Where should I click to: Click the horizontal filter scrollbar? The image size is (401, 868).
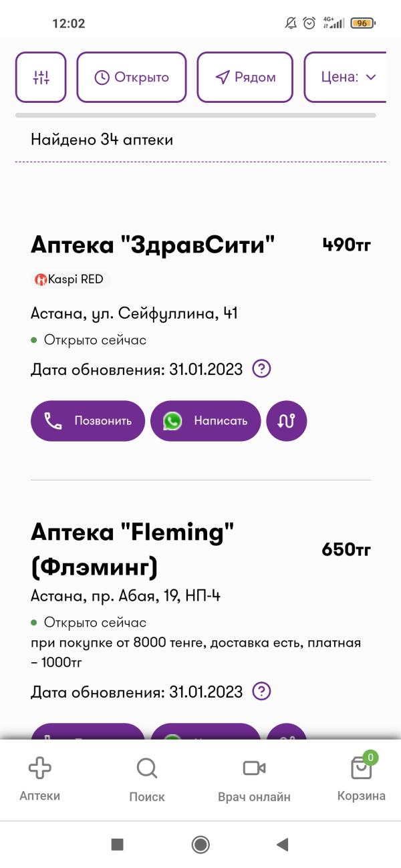tap(195, 116)
